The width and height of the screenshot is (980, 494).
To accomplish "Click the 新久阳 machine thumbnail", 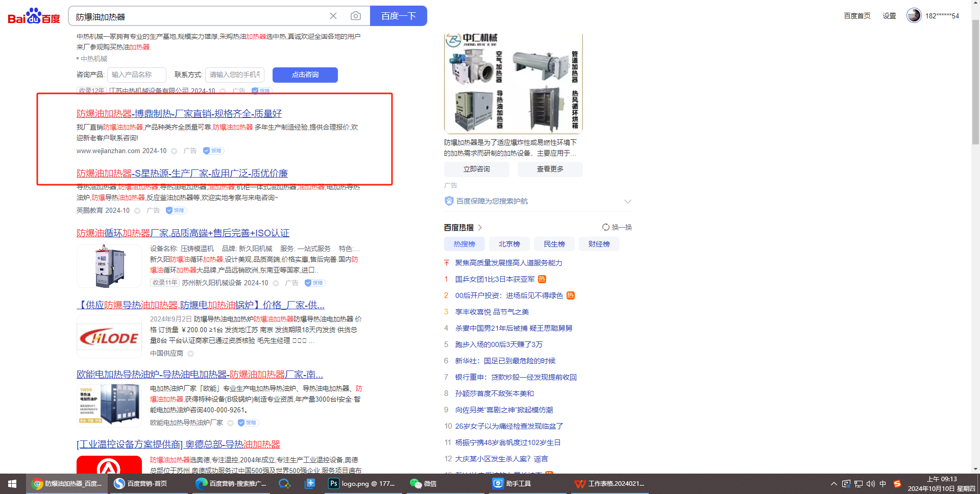I will [109, 266].
